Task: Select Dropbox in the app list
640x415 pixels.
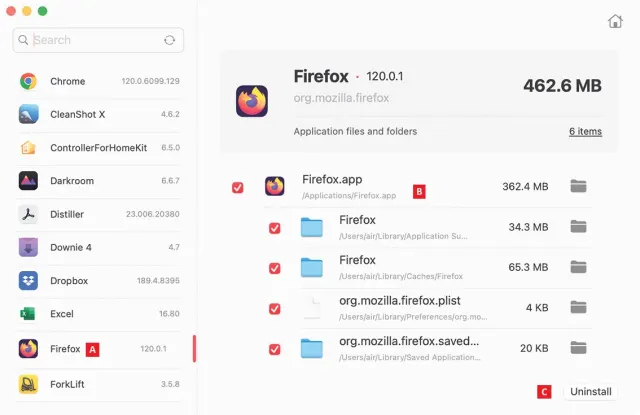Action: pos(99,281)
